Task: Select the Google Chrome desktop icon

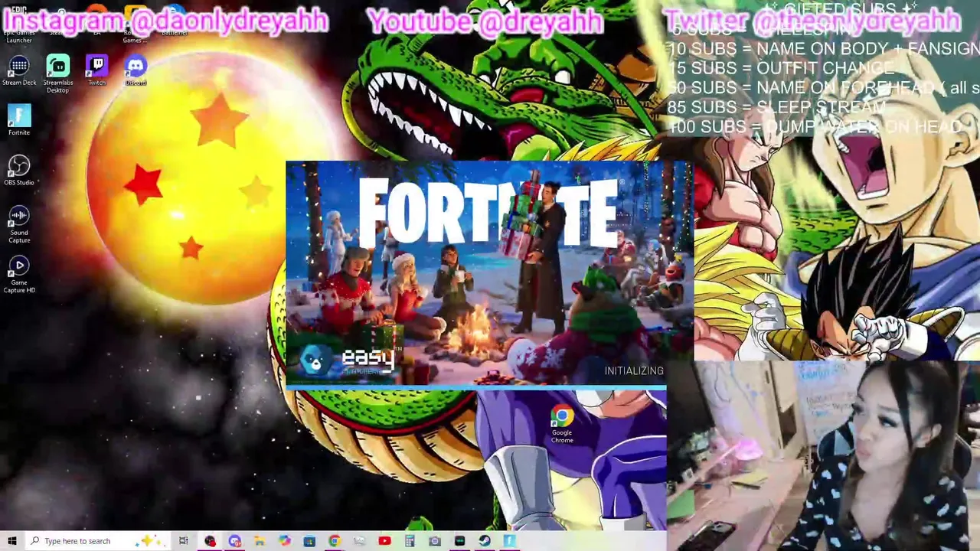Action: (562, 425)
